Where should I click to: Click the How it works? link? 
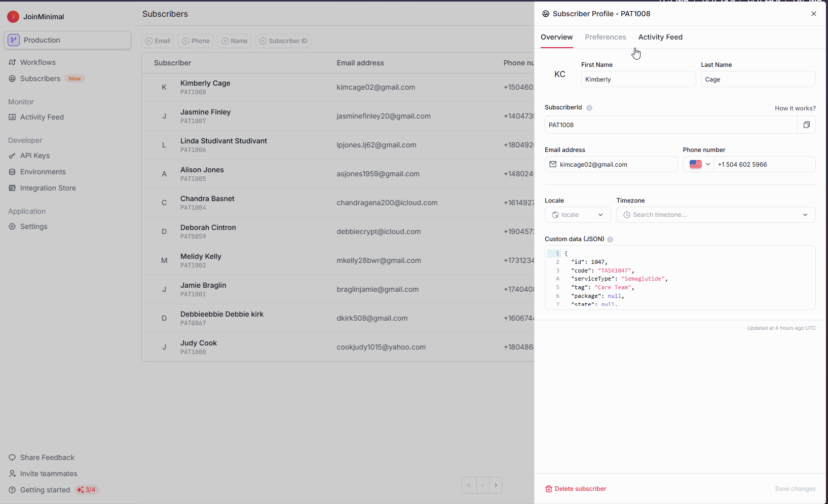tap(795, 108)
